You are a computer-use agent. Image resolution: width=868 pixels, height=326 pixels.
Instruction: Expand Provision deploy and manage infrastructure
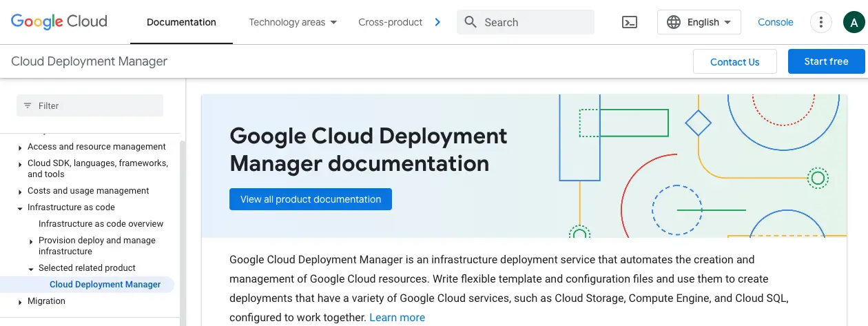click(x=31, y=241)
